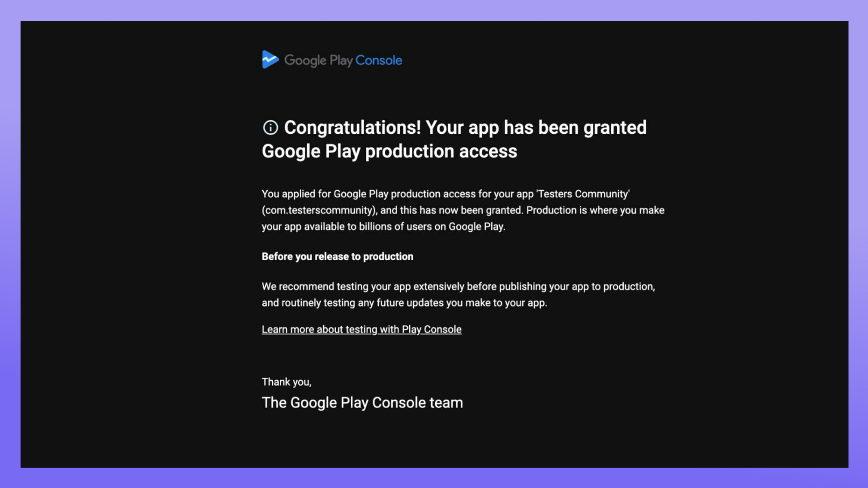
Task: Click the words Play Console in the link
Action: click(x=431, y=329)
